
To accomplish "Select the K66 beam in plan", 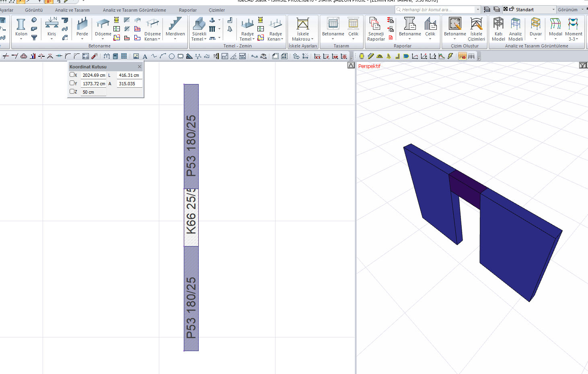I will [191, 218].
